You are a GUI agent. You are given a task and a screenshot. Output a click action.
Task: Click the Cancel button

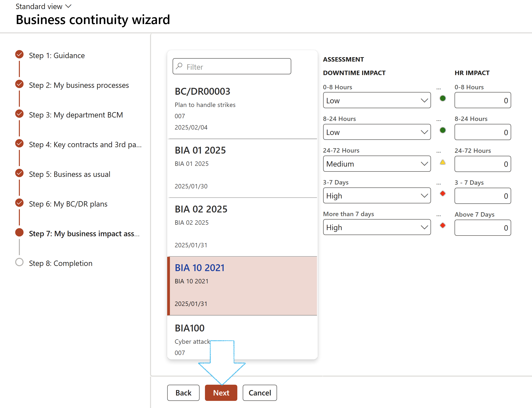coord(259,393)
